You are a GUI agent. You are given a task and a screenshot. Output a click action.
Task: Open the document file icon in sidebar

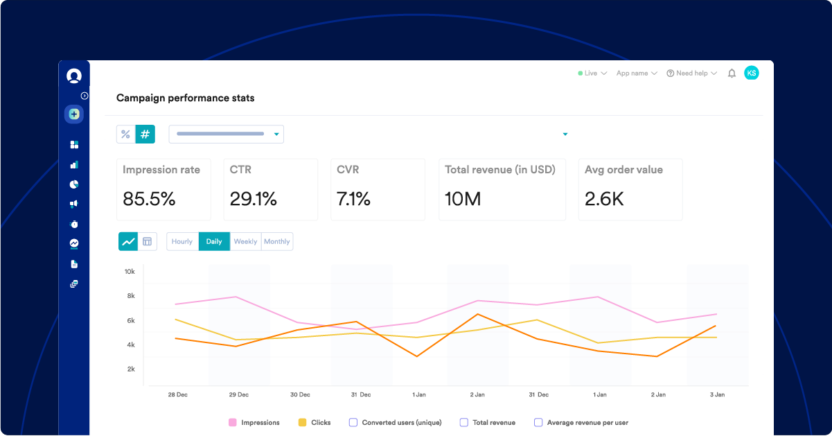click(74, 264)
